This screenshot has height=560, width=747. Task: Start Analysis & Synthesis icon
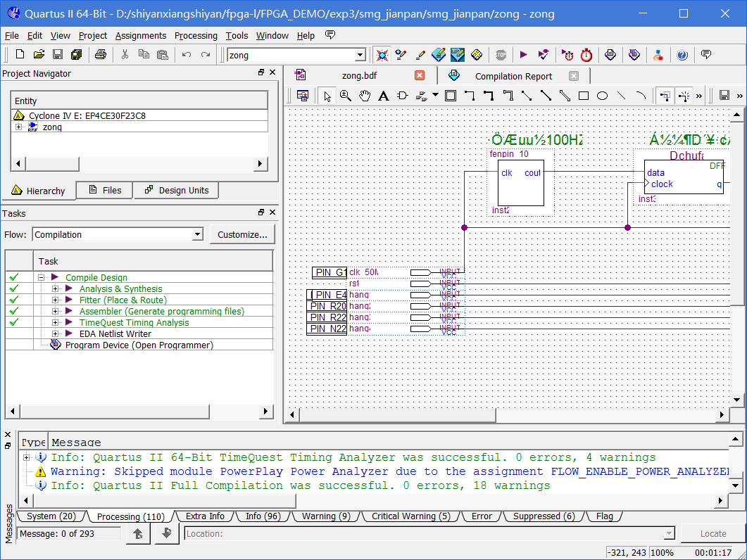(x=543, y=55)
